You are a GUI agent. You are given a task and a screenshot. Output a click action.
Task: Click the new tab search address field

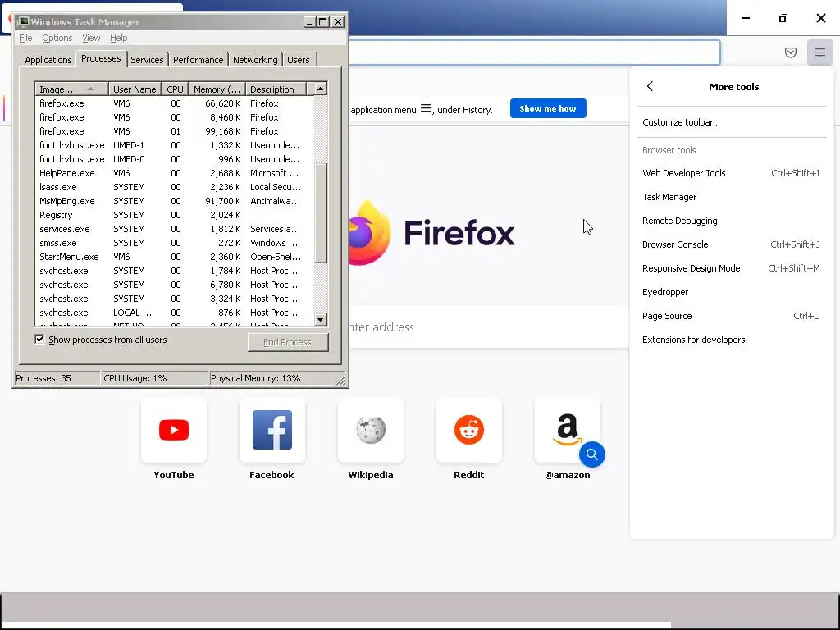[489, 326]
